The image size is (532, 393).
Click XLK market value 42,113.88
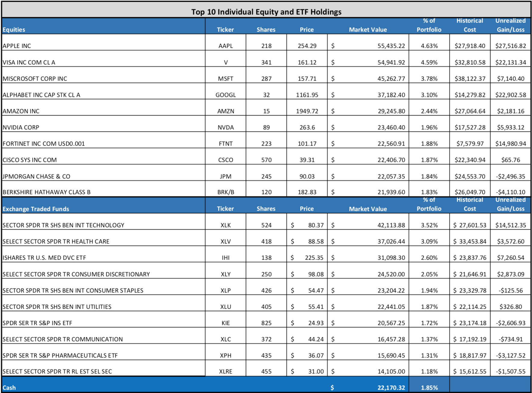coord(391,225)
